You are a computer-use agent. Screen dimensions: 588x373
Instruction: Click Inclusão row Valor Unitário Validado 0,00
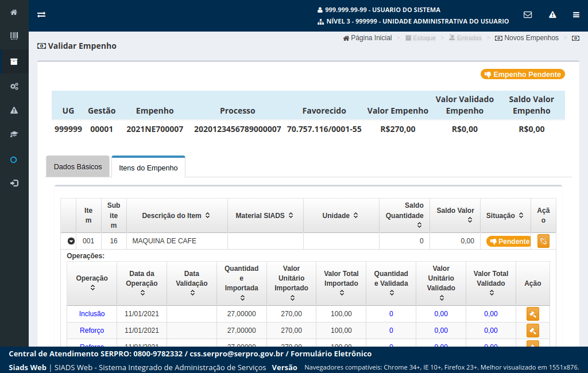coord(441,314)
